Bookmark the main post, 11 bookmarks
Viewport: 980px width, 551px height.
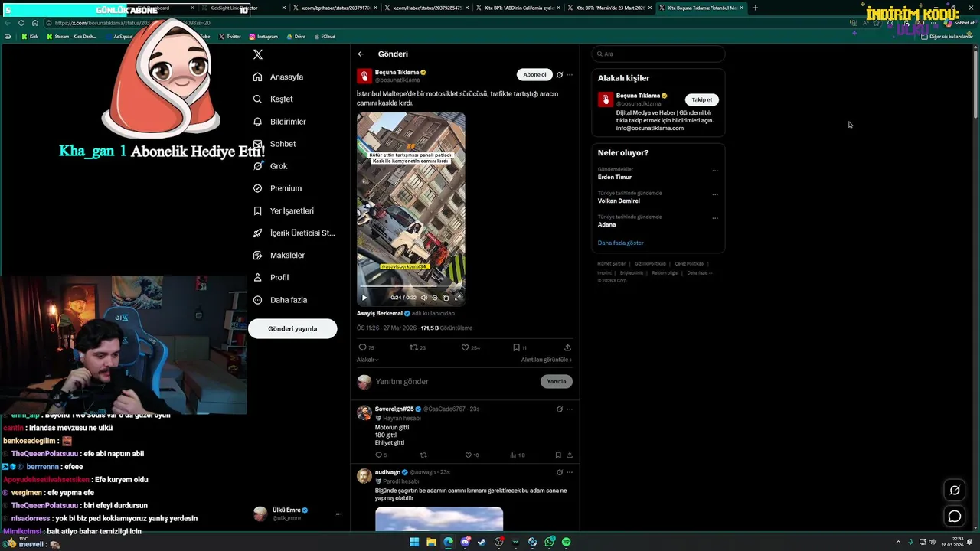[x=520, y=347]
